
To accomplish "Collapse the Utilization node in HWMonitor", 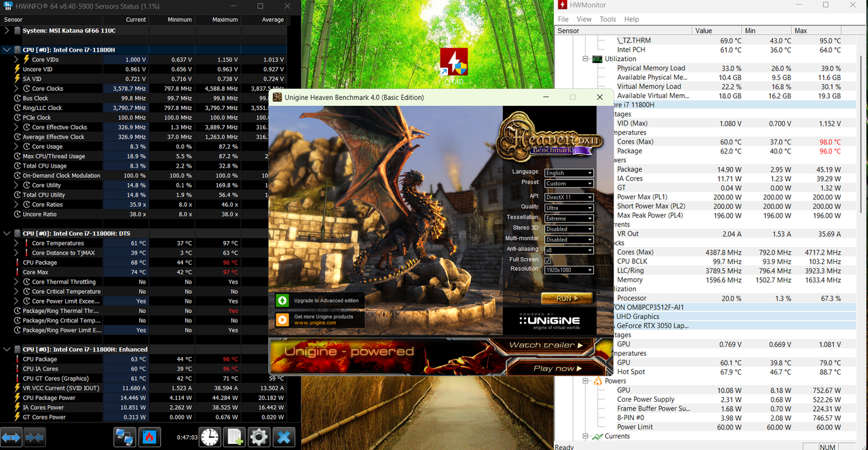I will pos(585,59).
